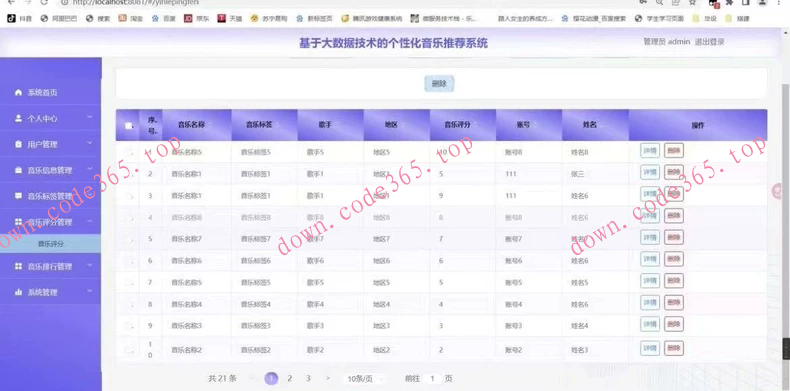
Task: Click the 音乐评分管理 grid icon
Action: pos(19,222)
